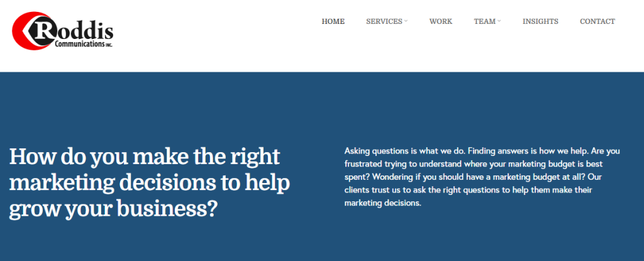Go to the HOME page
The image size is (644, 261).
tap(333, 21)
